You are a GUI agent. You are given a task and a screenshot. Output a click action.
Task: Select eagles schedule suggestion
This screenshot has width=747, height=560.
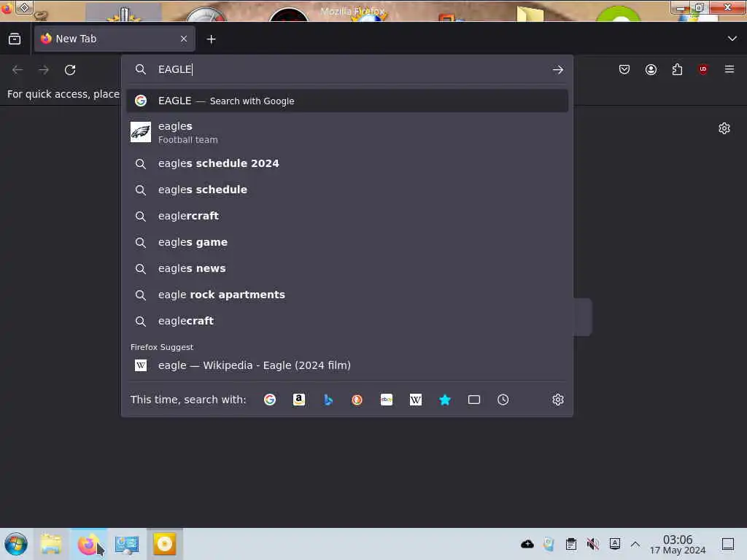click(x=347, y=190)
